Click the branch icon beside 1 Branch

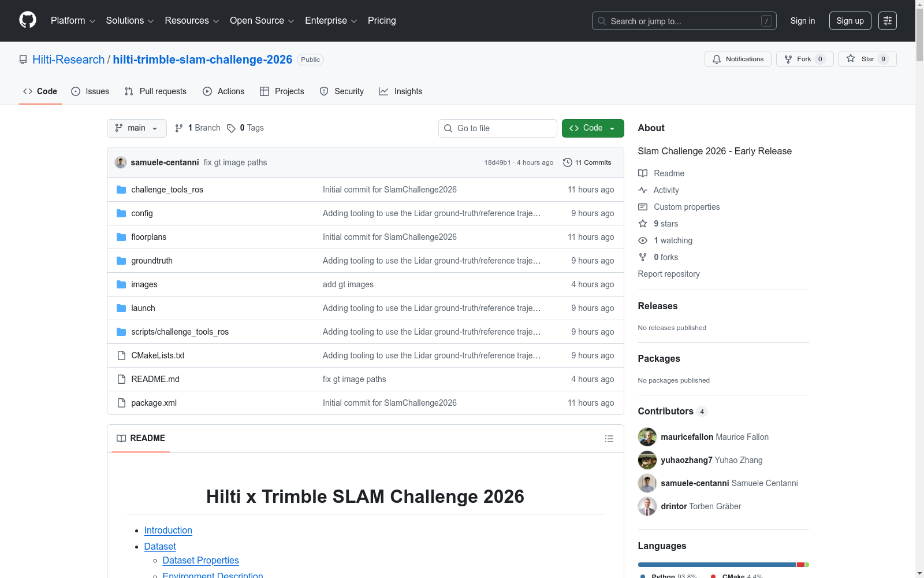pyautogui.click(x=179, y=128)
